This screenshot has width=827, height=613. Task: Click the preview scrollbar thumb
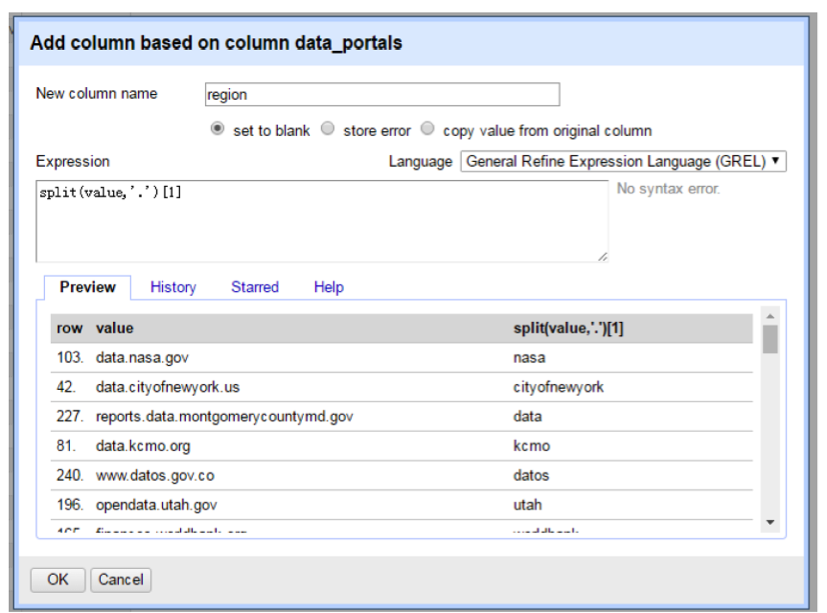coord(770,339)
